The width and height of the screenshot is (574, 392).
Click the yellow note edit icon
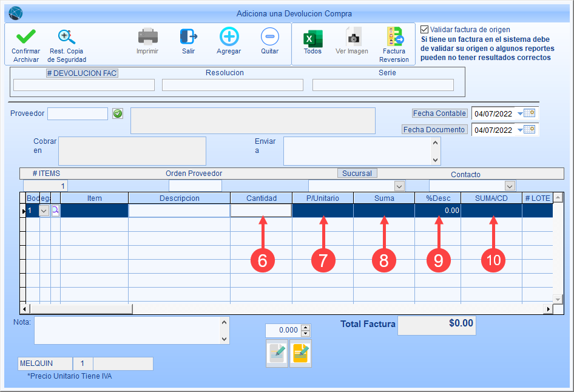click(x=300, y=354)
